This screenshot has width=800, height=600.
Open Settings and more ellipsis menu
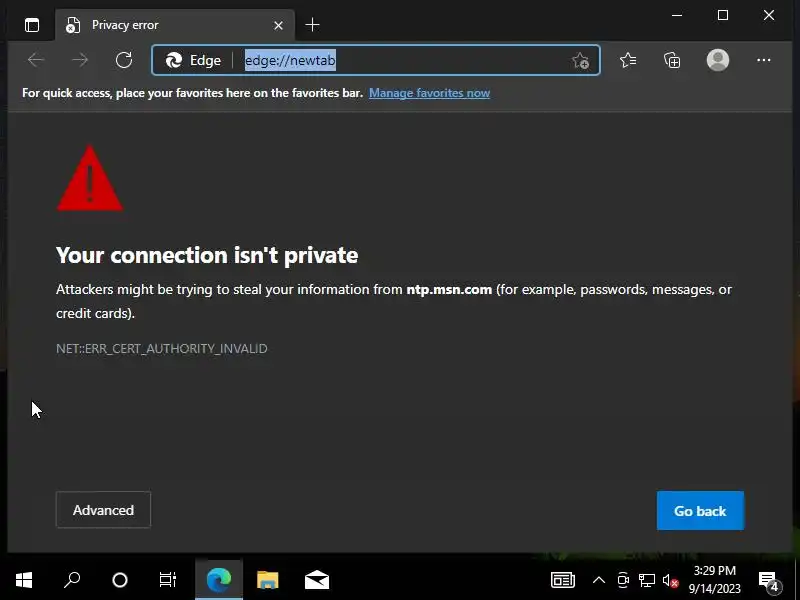[x=763, y=60]
